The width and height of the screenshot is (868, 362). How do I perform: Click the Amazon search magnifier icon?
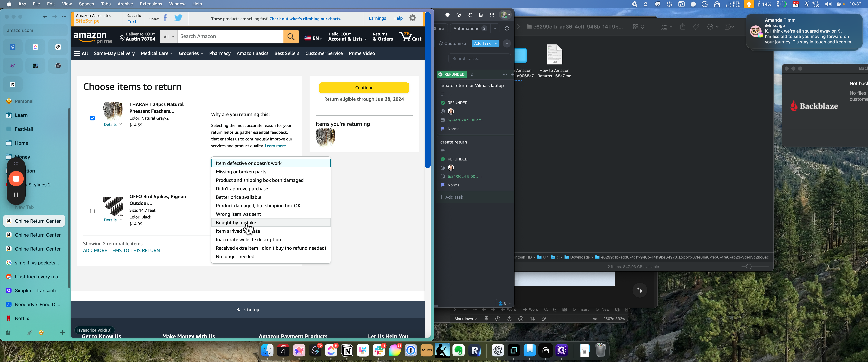[x=291, y=36]
